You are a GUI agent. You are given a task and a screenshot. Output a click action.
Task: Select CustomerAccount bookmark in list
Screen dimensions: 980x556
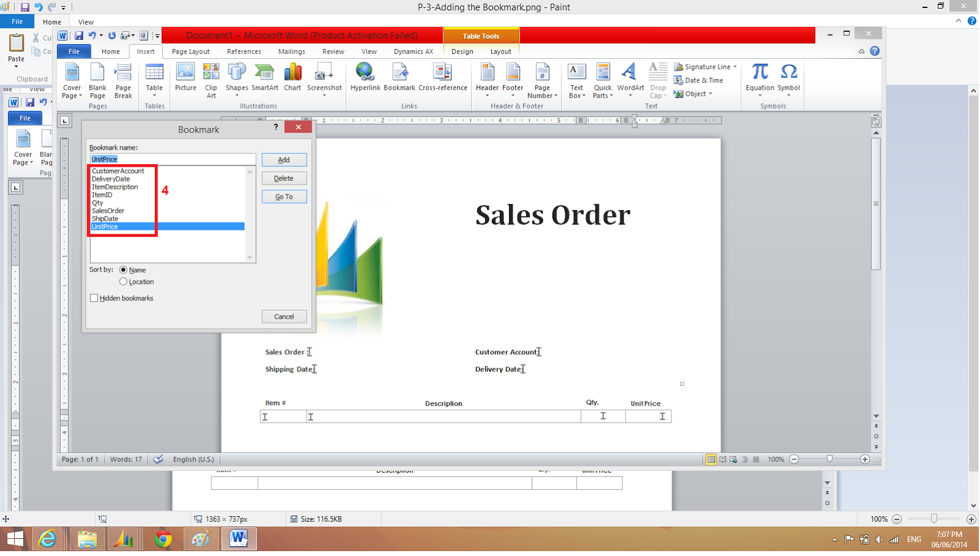click(x=118, y=171)
